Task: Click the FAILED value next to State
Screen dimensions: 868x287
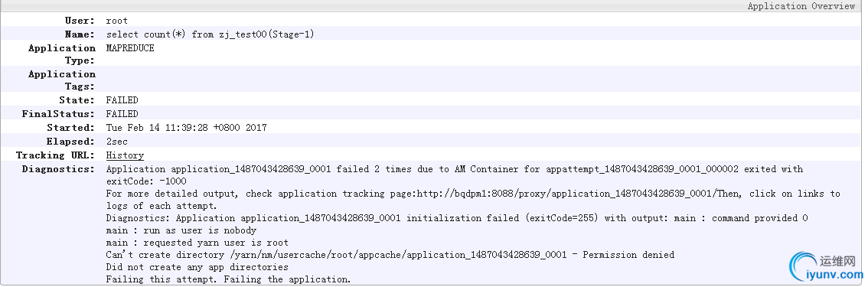Action: pyautogui.click(x=122, y=100)
